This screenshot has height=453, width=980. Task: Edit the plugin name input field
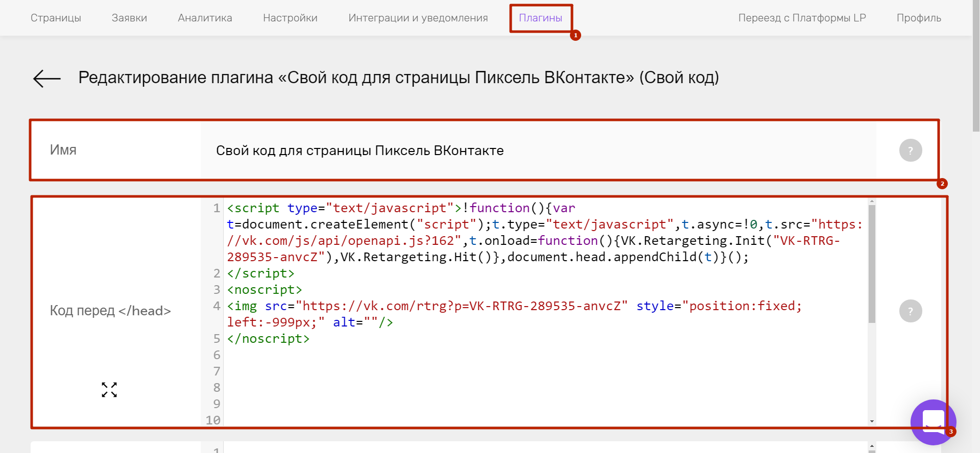point(538,150)
